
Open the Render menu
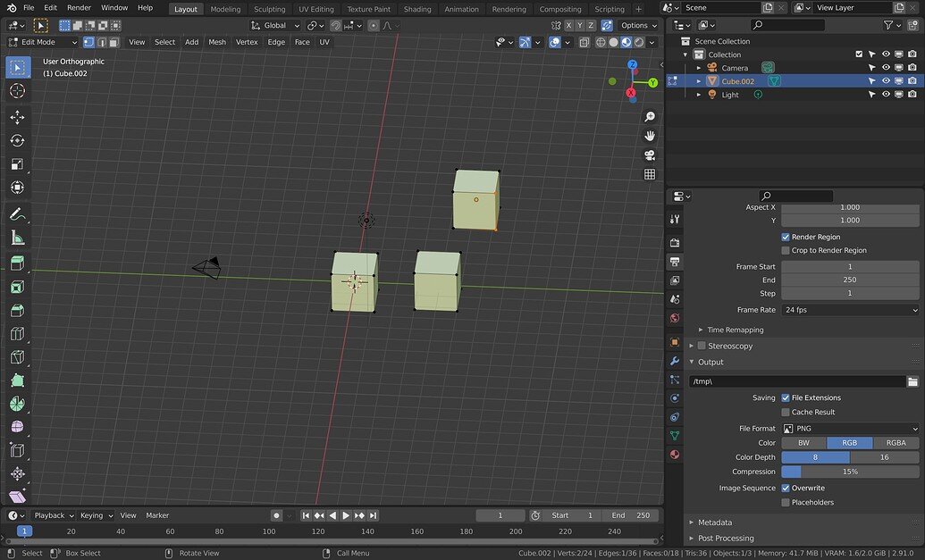click(79, 8)
